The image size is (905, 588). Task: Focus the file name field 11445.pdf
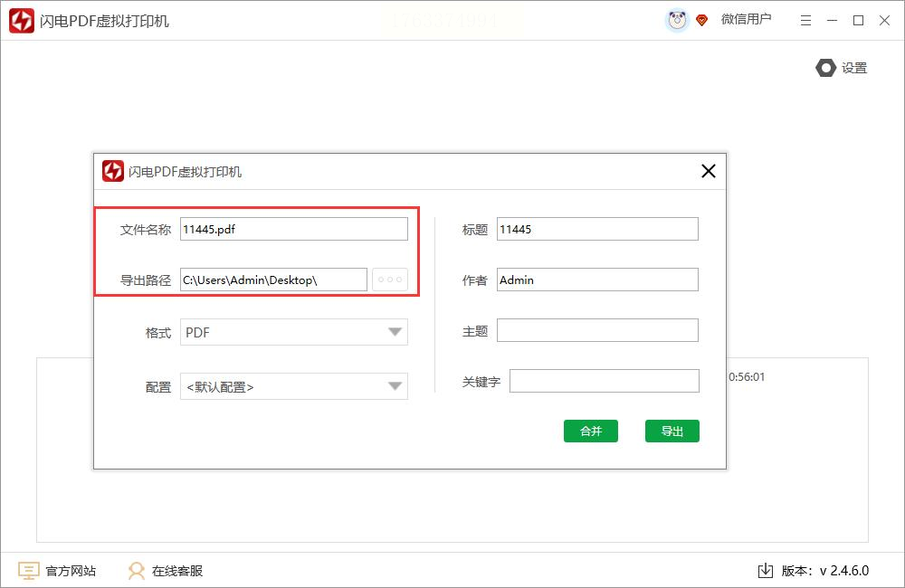point(294,229)
